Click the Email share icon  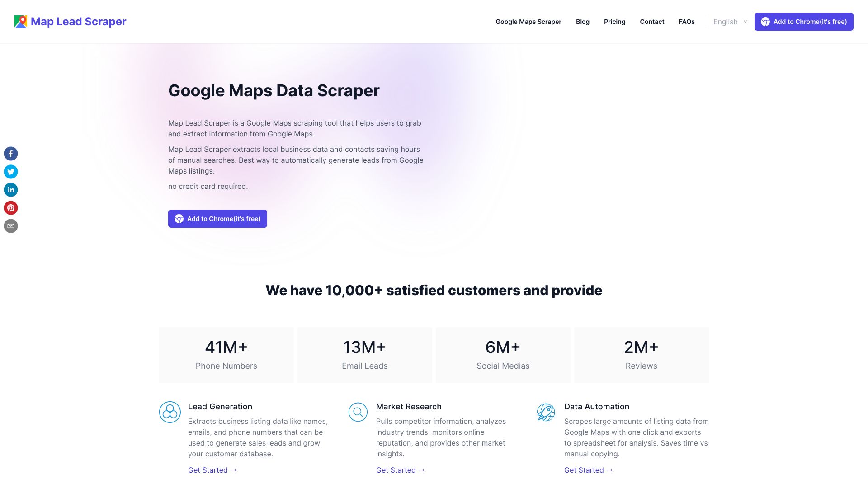[x=10, y=226]
